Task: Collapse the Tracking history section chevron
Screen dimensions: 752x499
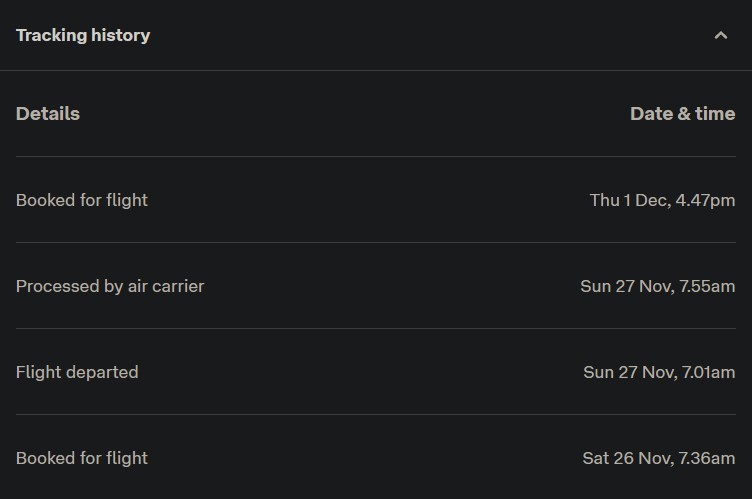Action: tap(720, 36)
